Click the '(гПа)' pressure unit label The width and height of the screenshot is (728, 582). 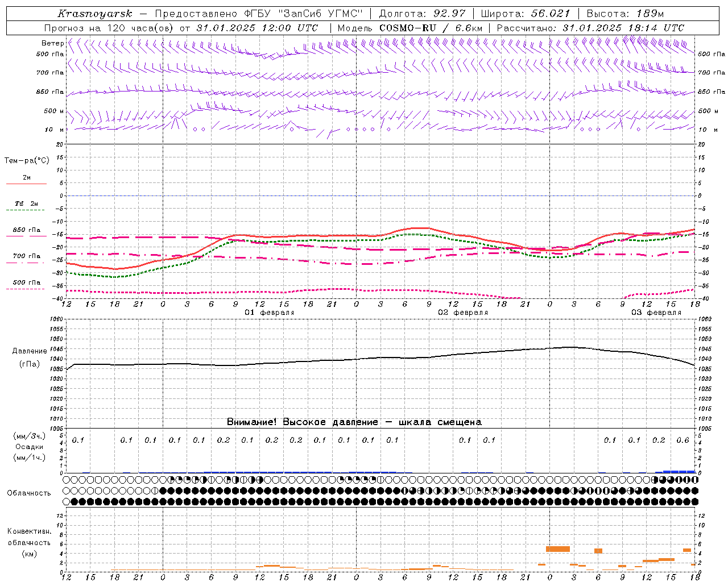[30, 364]
